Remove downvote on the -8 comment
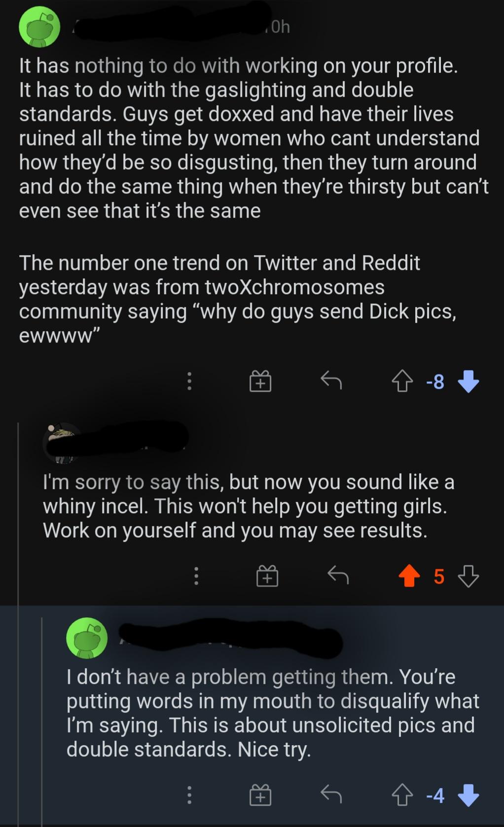 [468, 381]
